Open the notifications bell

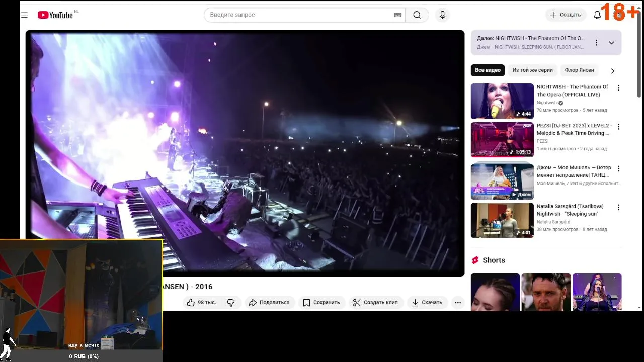point(597,15)
